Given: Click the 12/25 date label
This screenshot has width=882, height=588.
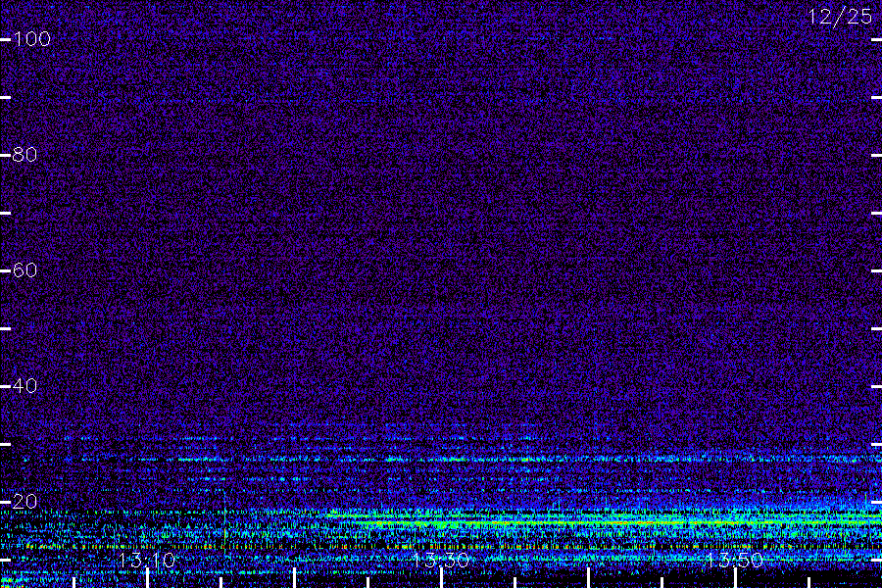Looking at the screenshot, I should click(841, 17).
